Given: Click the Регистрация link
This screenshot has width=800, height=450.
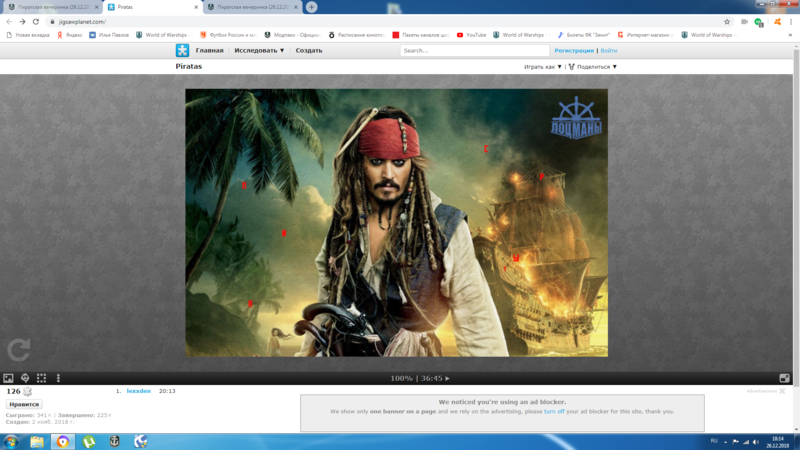Looking at the screenshot, I should (574, 50).
